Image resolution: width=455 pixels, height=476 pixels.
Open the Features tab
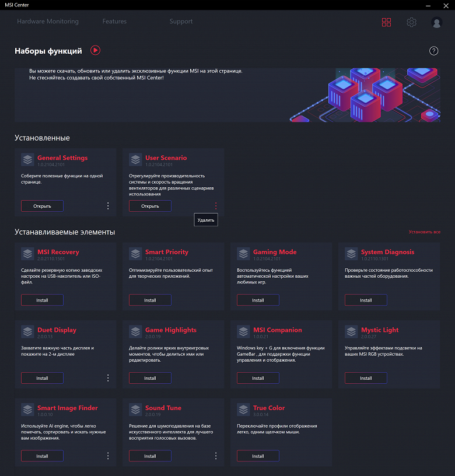114,21
